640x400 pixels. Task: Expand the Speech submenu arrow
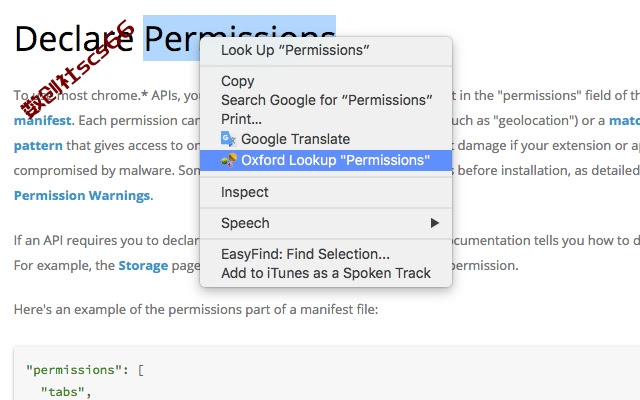coord(435,223)
